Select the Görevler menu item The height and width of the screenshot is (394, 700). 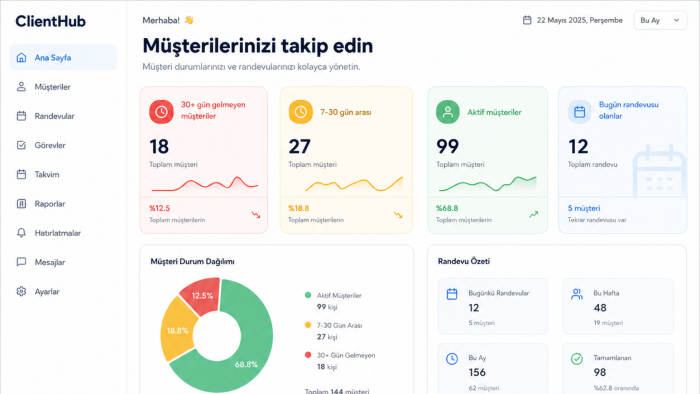[63, 145]
